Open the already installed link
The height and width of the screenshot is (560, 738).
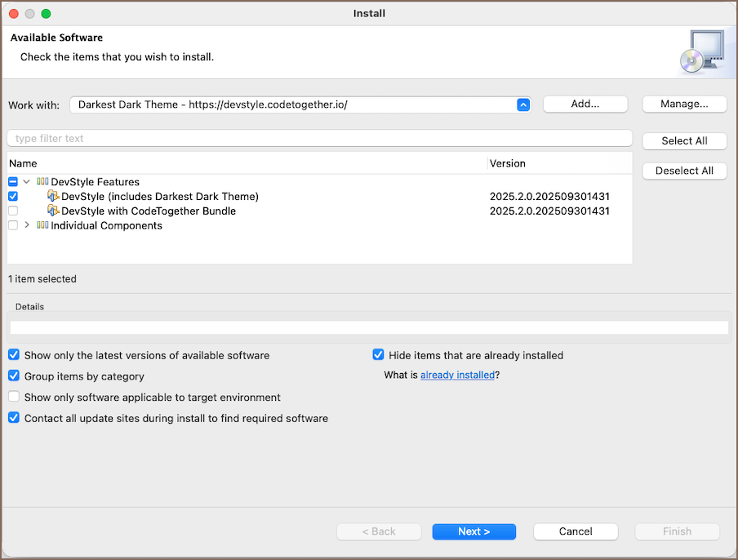457,376
